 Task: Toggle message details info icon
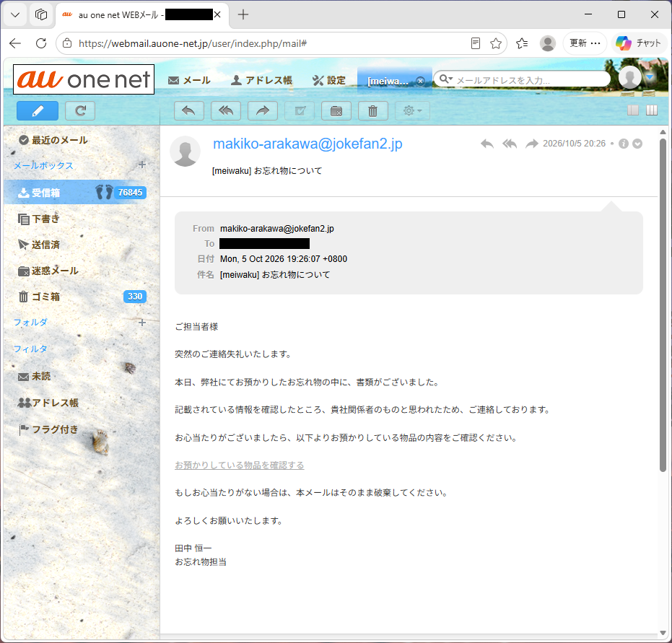[x=624, y=144]
